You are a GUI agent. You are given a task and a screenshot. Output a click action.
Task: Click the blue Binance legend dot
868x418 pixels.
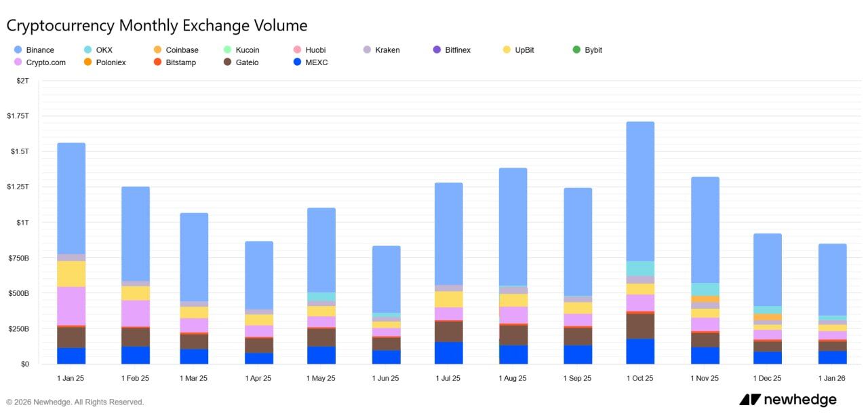pyautogui.click(x=18, y=50)
